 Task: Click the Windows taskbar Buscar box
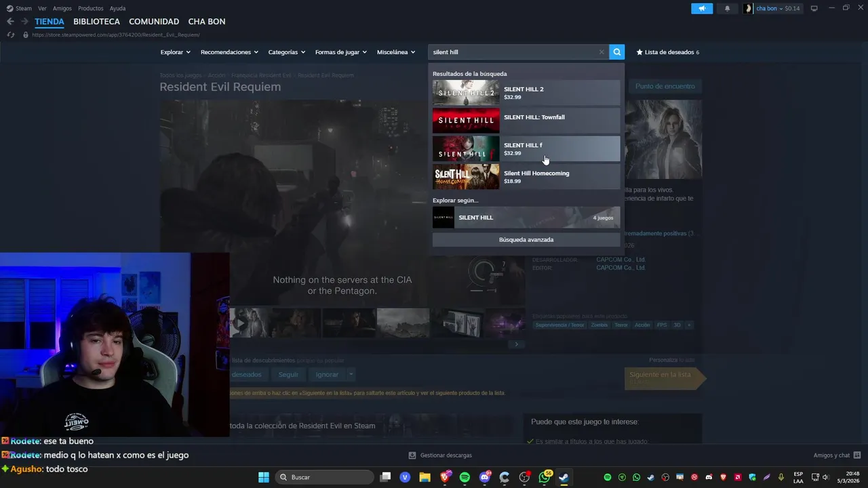[325, 477]
